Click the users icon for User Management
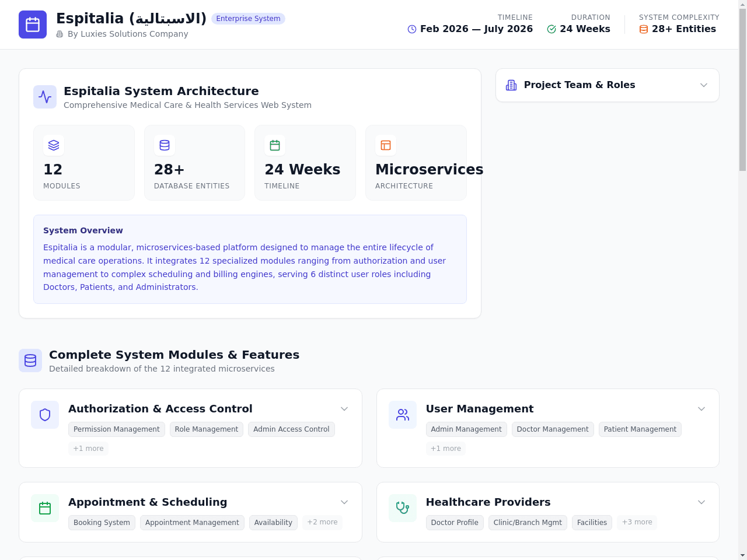 tap(403, 415)
